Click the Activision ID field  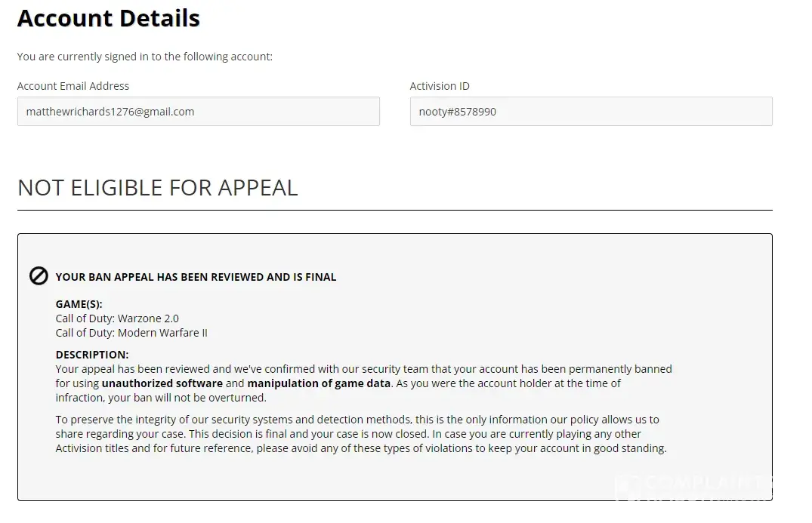tap(591, 112)
